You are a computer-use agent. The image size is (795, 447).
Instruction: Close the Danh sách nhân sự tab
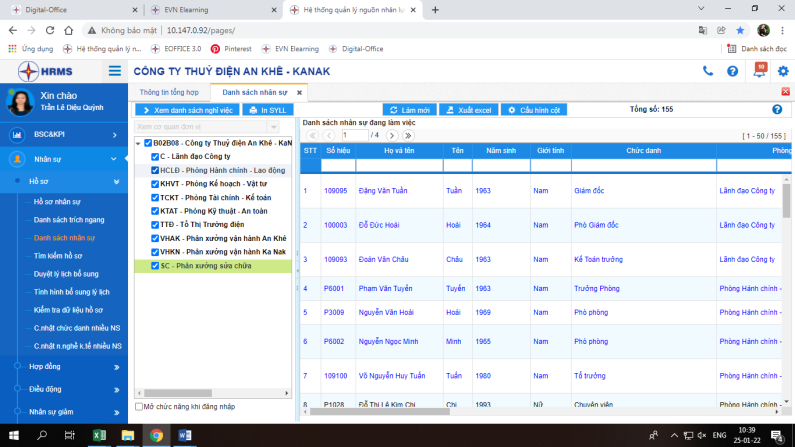(x=311, y=92)
